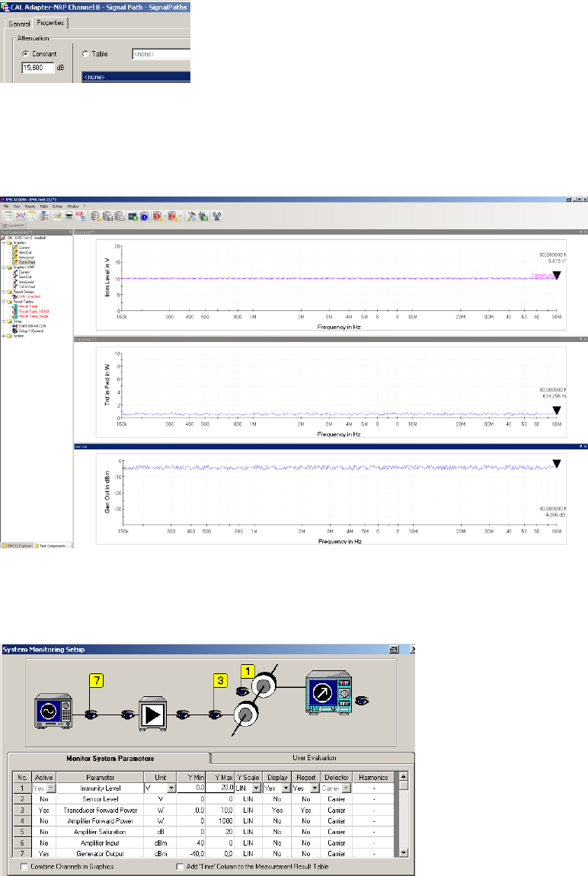Enable Combine Channels in Graphics checkbox
Screen dimensions: 588x876
(24, 867)
